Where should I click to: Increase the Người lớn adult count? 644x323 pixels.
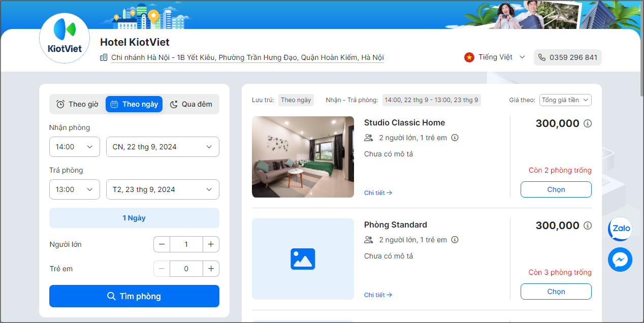tap(211, 244)
